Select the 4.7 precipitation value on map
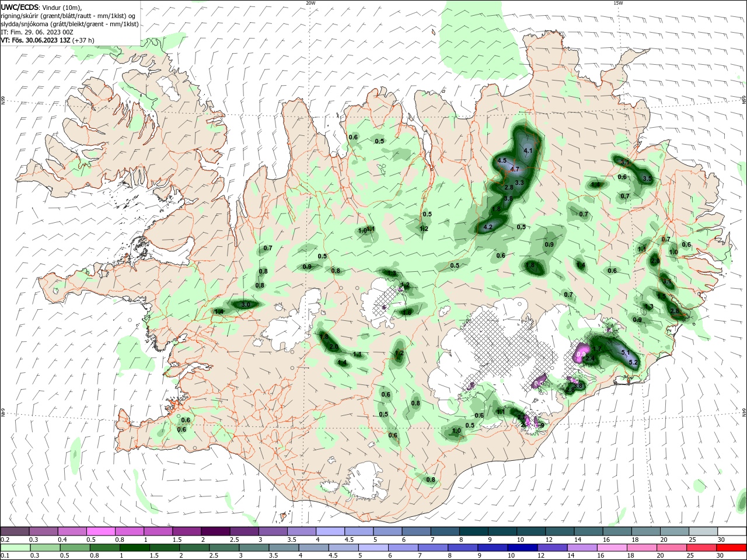This screenshot has height=560, width=747. point(515,169)
